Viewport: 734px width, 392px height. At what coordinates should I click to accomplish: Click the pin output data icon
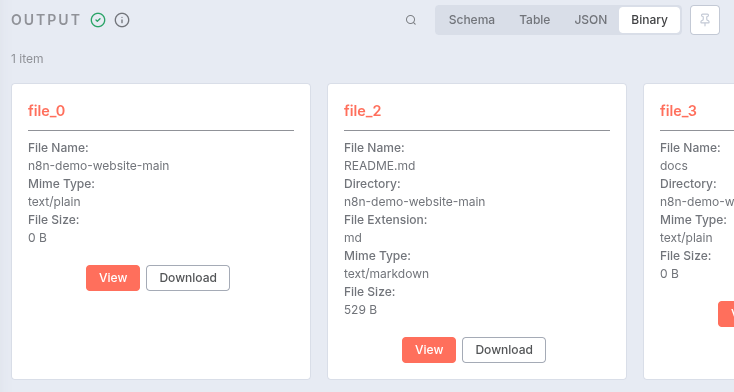[705, 20]
